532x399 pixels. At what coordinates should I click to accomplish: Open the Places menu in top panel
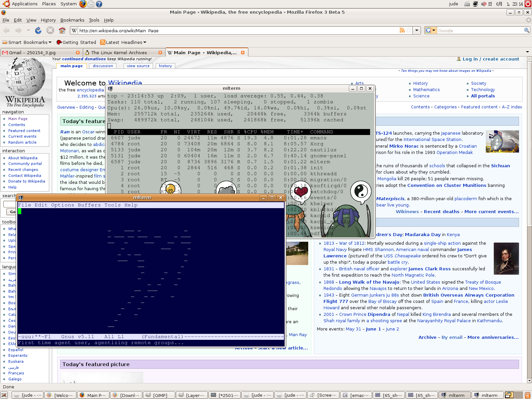pyautogui.click(x=49, y=4)
